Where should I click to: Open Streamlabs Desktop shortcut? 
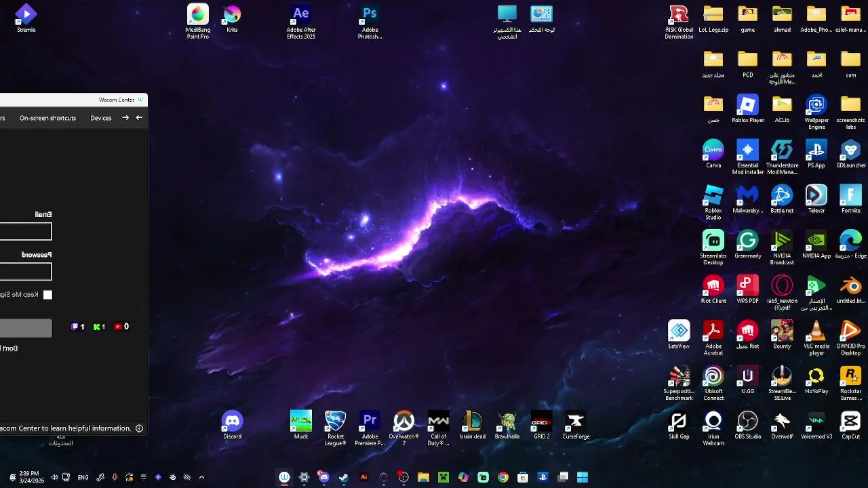[x=713, y=247]
